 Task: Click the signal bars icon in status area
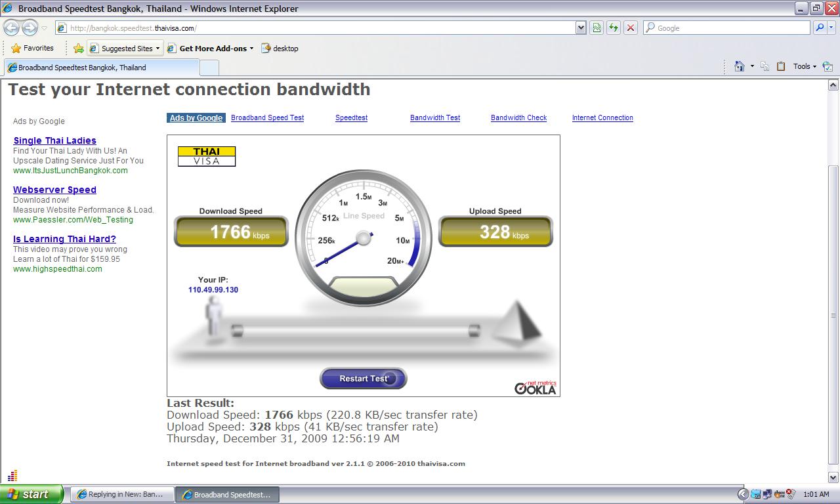click(x=12, y=475)
